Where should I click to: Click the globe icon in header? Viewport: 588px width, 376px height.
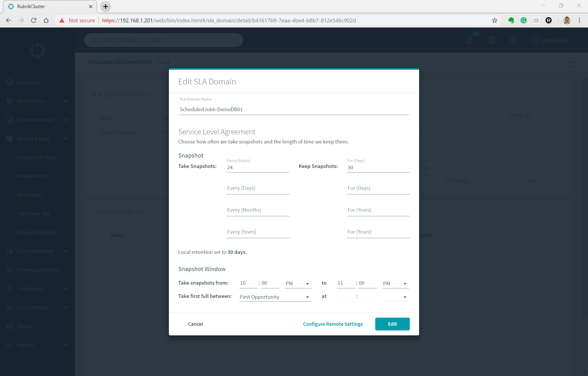coord(492,40)
